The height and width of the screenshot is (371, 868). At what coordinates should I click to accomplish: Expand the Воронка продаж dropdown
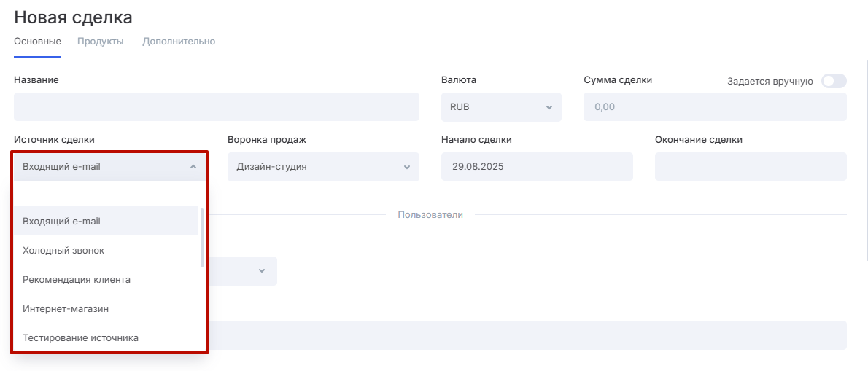coord(323,167)
